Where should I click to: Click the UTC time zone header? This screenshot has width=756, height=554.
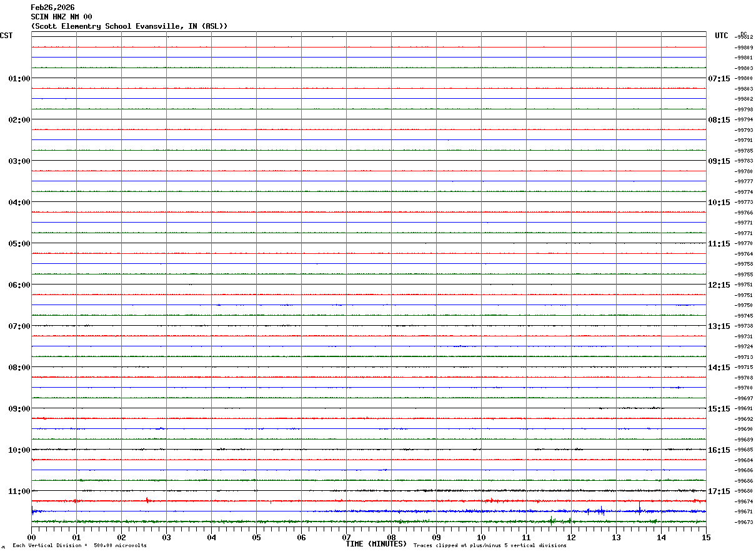[722, 36]
